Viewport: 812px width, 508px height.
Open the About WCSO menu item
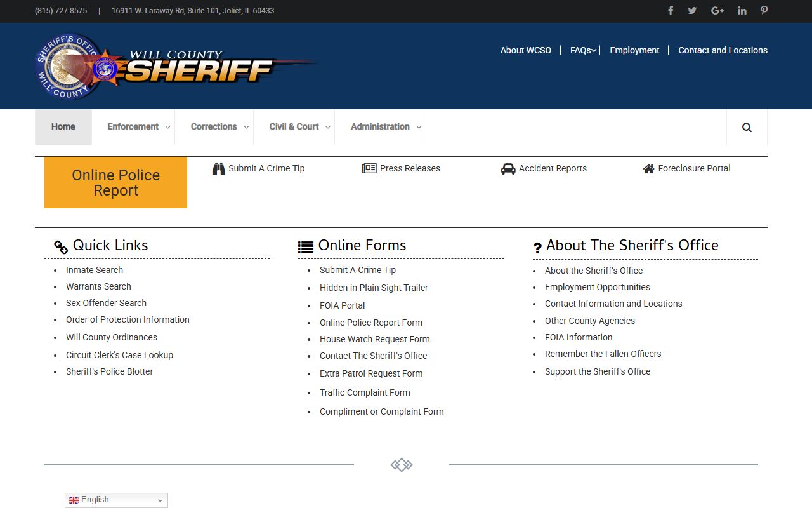(x=526, y=50)
